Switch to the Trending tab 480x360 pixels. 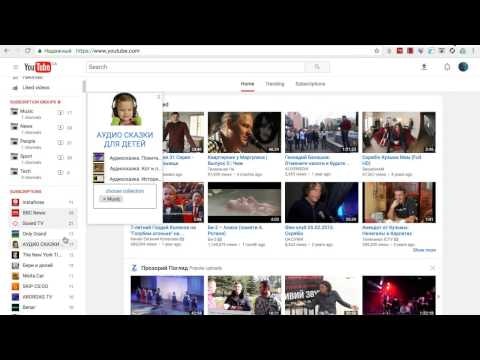(275, 84)
